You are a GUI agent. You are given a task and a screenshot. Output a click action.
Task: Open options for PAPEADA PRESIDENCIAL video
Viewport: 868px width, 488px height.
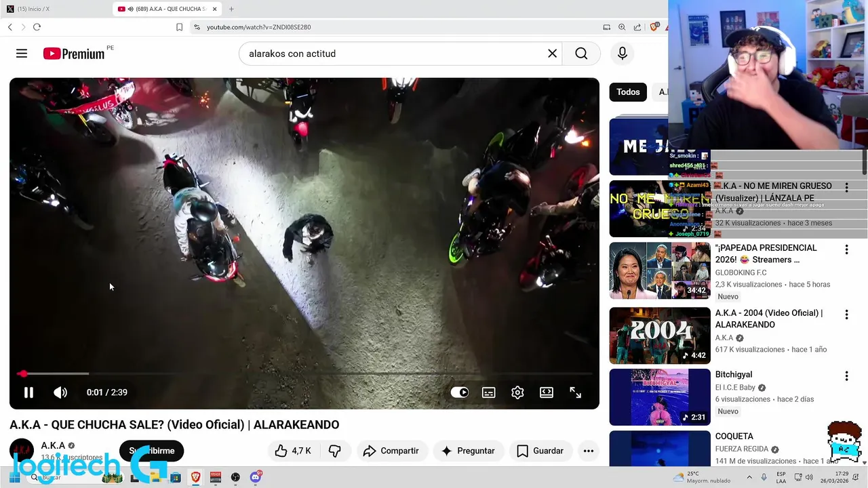(846, 249)
